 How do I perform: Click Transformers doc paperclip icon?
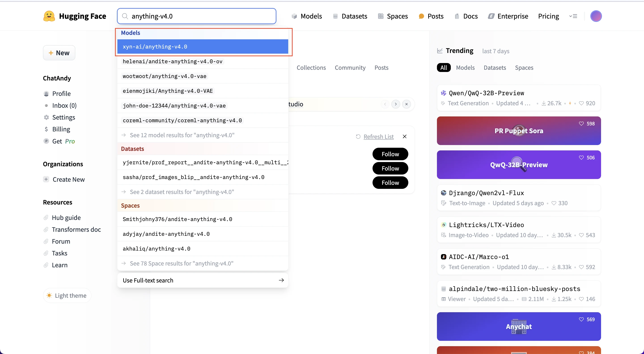pos(46,230)
